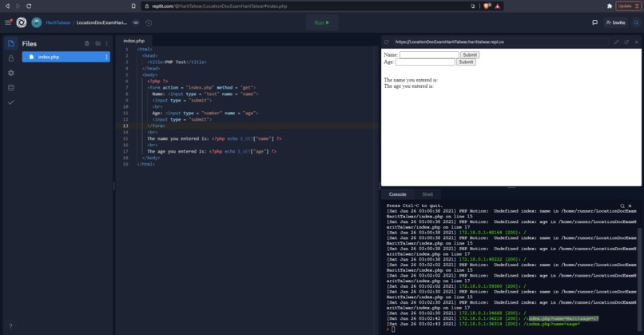This screenshot has width=644, height=335.
Task: Open the hamburger menu at top left
Action: (x=8, y=22)
